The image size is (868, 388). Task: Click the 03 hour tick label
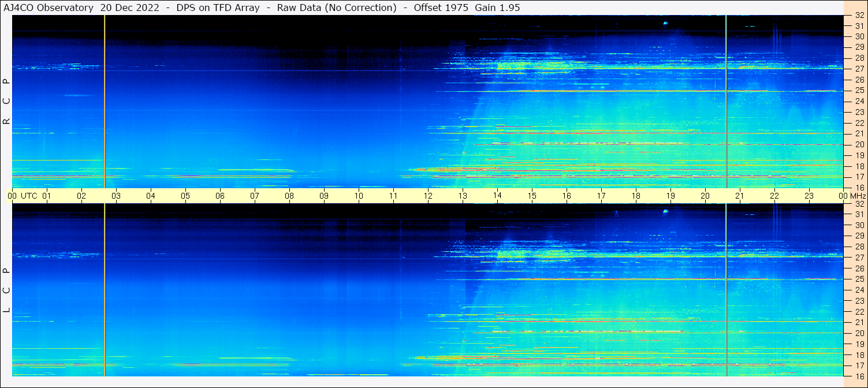point(116,196)
